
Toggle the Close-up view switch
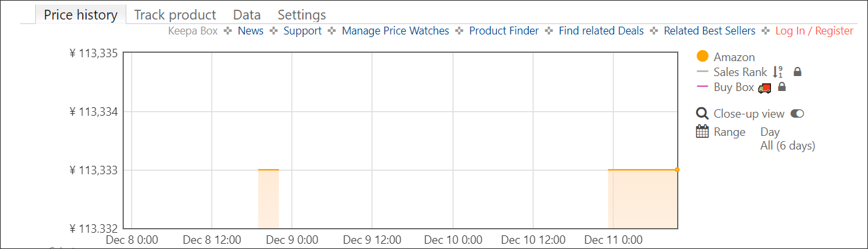tap(797, 114)
